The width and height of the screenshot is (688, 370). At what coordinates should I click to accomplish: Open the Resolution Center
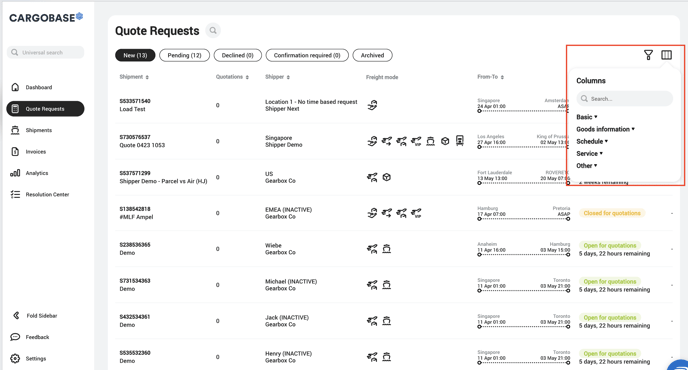tap(47, 194)
